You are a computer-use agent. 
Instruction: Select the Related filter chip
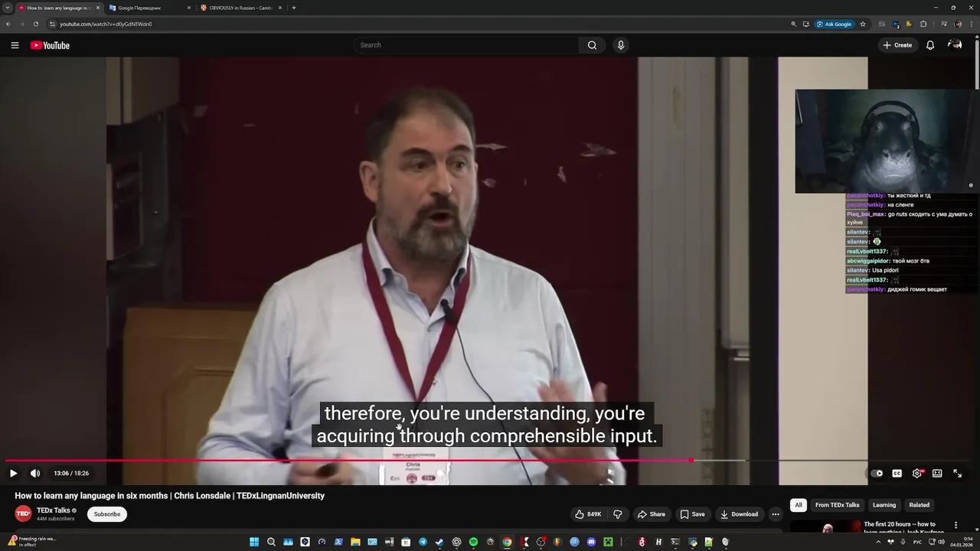920,505
